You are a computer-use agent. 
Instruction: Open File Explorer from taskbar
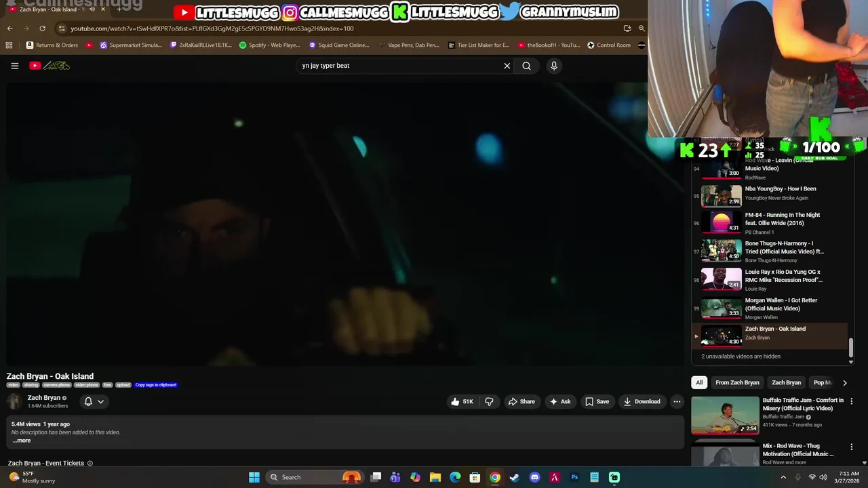point(435,477)
